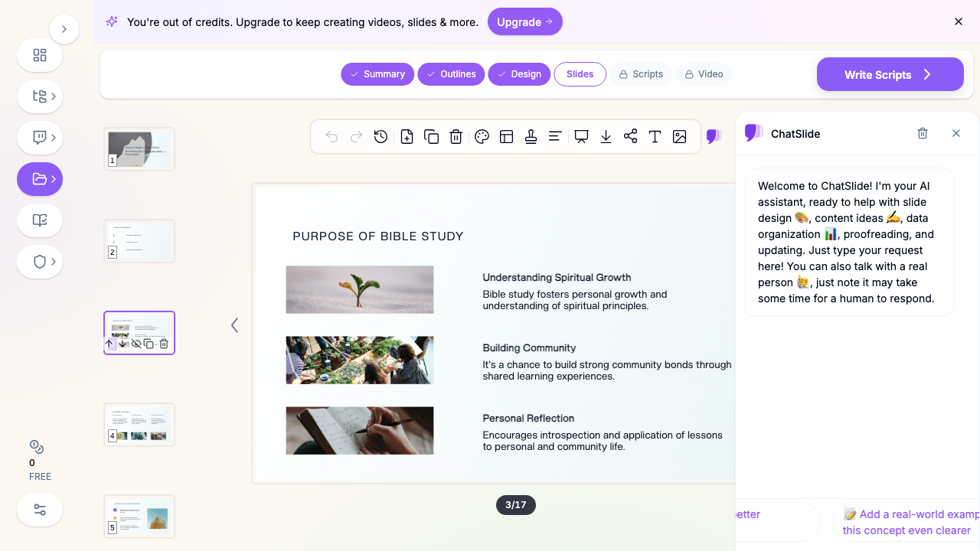The height and width of the screenshot is (551, 980).
Task: Open the locked Video step
Action: [x=704, y=74]
